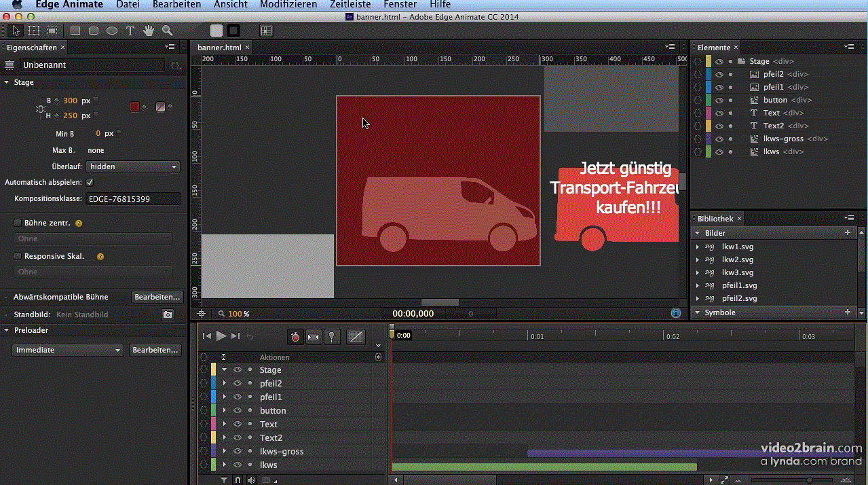Select the Rectangle tool
This screenshot has height=485, width=868.
pos(75,31)
